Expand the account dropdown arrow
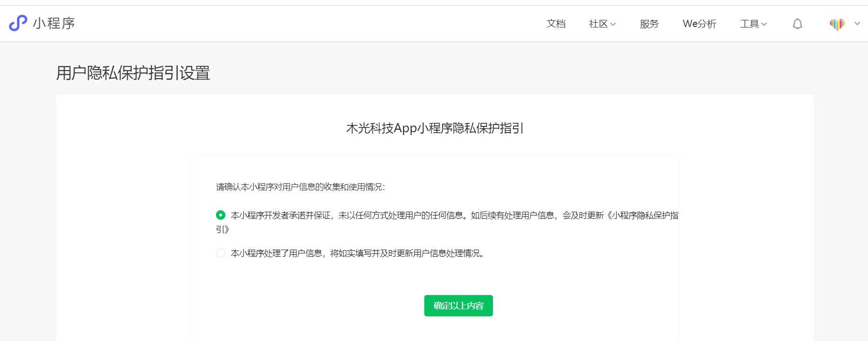This screenshot has width=868, height=341. (x=857, y=24)
